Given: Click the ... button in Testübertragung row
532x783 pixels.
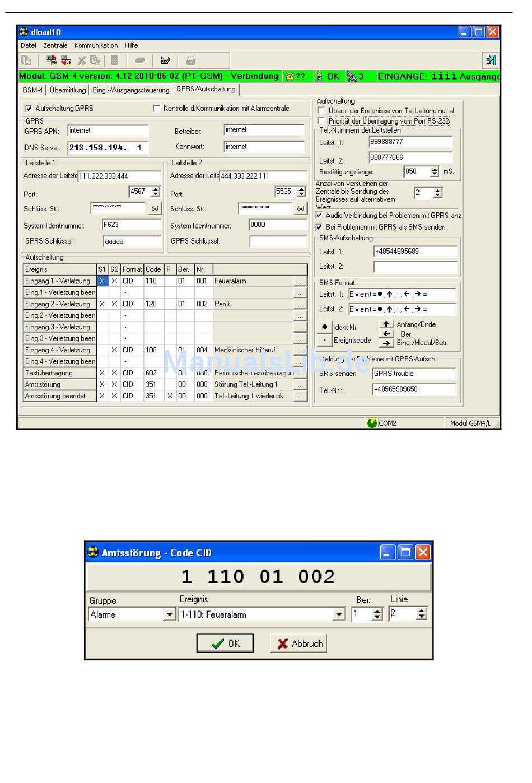Looking at the screenshot, I should click(301, 373).
